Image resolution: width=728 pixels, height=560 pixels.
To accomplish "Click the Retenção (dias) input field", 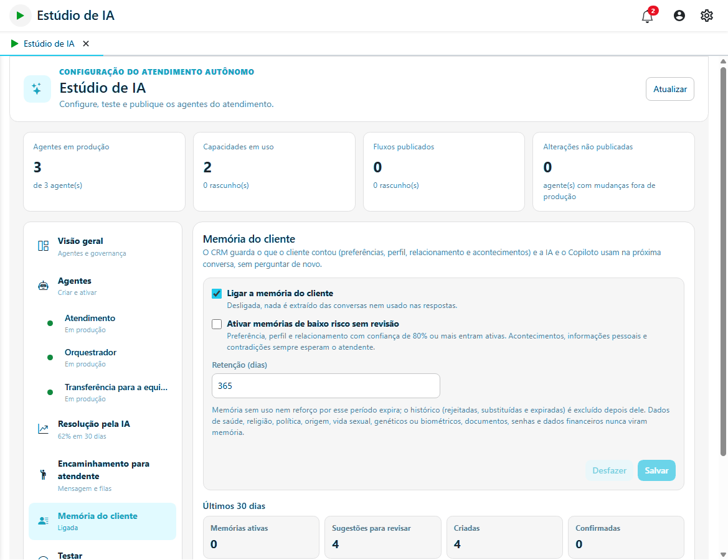I will coord(326,386).
